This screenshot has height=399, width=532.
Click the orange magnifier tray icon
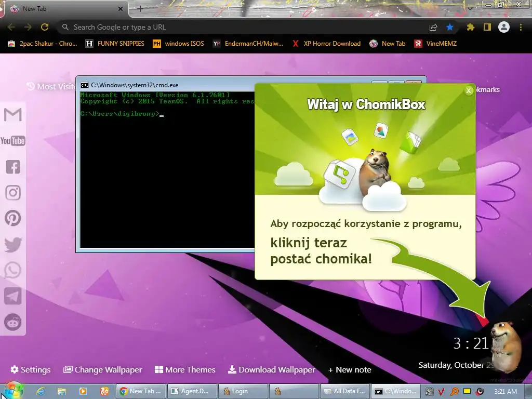point(454,392)
